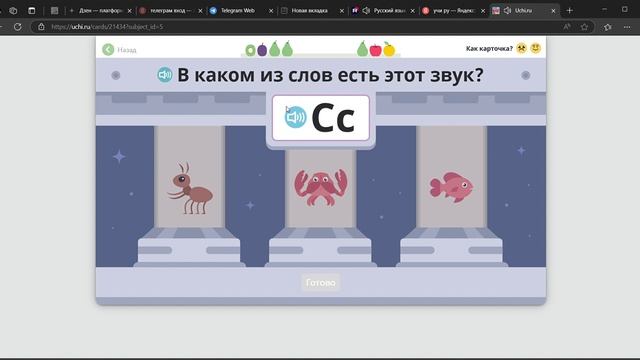
Task: Select the fish picture
Action: click(451, 187)
